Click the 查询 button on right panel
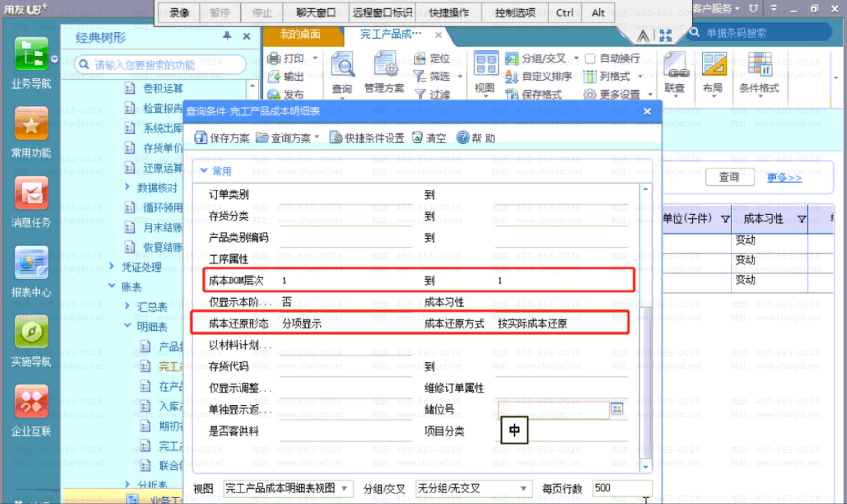Viewport: 847px width, 504px height. pos(729,177)
